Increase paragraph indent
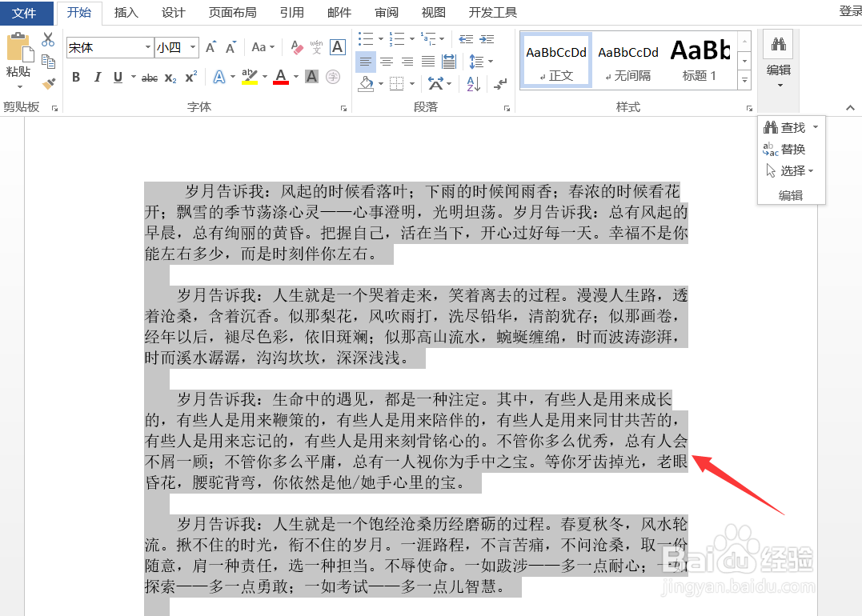 [487, 39]
